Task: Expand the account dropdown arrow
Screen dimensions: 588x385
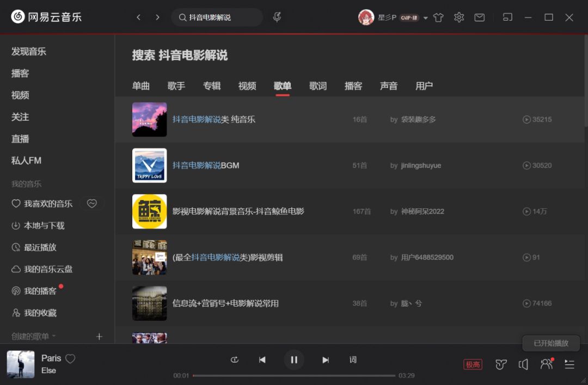Action: click(x=426, y=17)
